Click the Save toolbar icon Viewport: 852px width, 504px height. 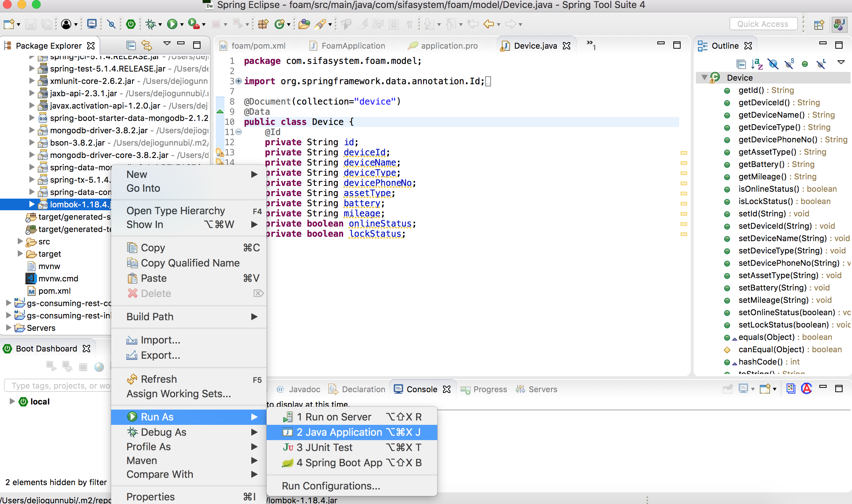[x=31, y=24]
